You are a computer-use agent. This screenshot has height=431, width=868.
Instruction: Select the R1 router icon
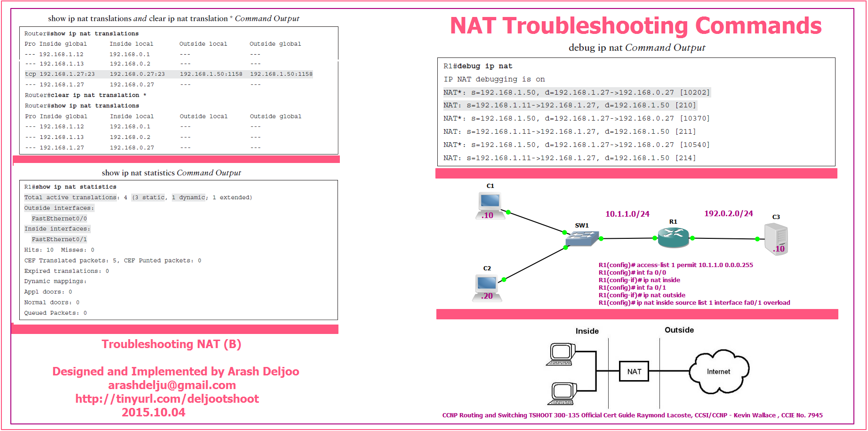673,237
